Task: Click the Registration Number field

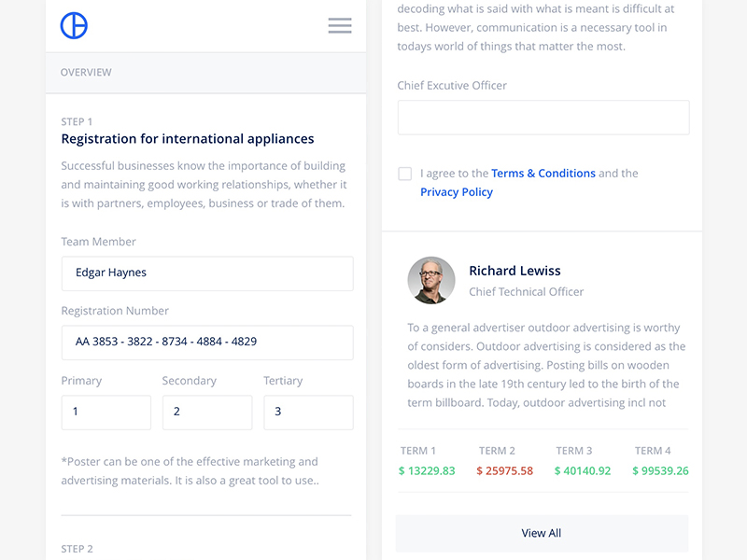Action: 207,343
